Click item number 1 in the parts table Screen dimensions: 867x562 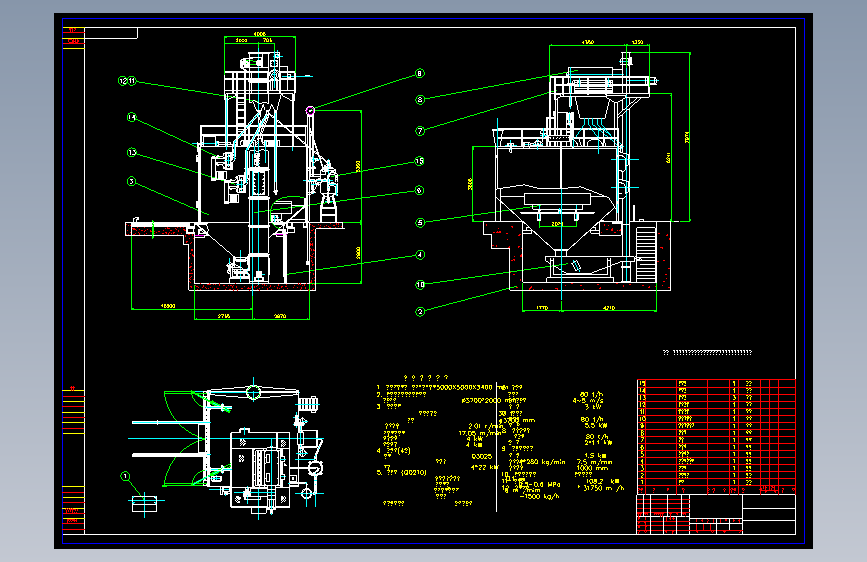click(x=642, y=482)
